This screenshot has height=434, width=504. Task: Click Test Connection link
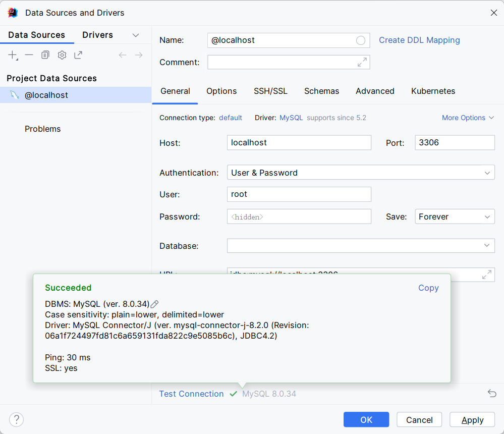click(x=192, y=394)
